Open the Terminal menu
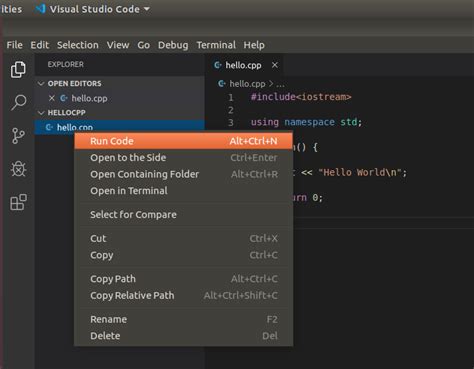 click(x=216, y=45)
